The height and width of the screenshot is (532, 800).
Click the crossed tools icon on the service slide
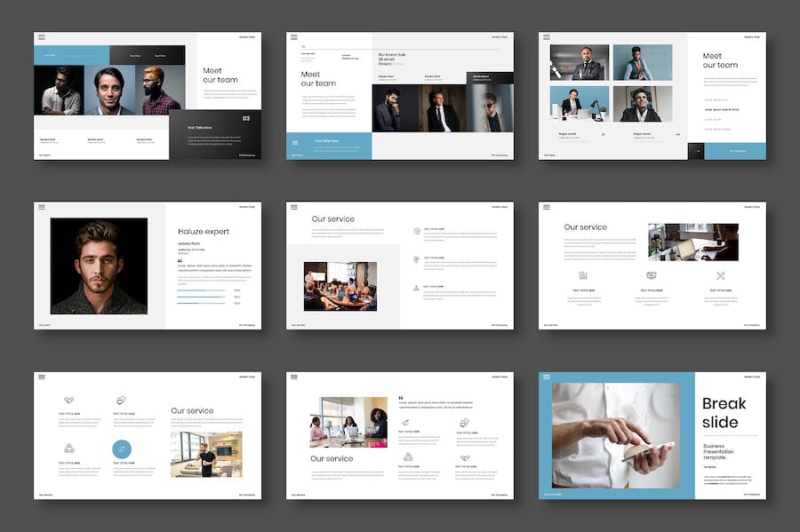click(720, 276)
